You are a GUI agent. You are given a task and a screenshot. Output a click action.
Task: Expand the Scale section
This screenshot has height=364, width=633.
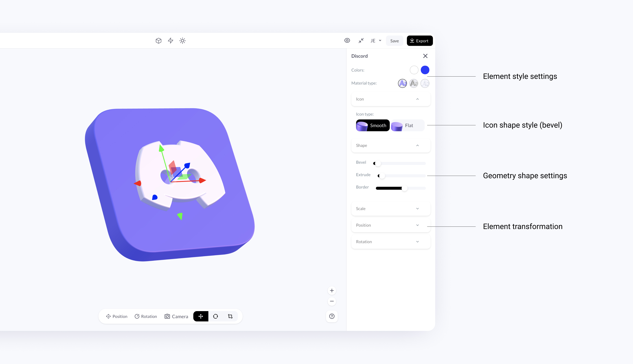[x=390, y=209]
